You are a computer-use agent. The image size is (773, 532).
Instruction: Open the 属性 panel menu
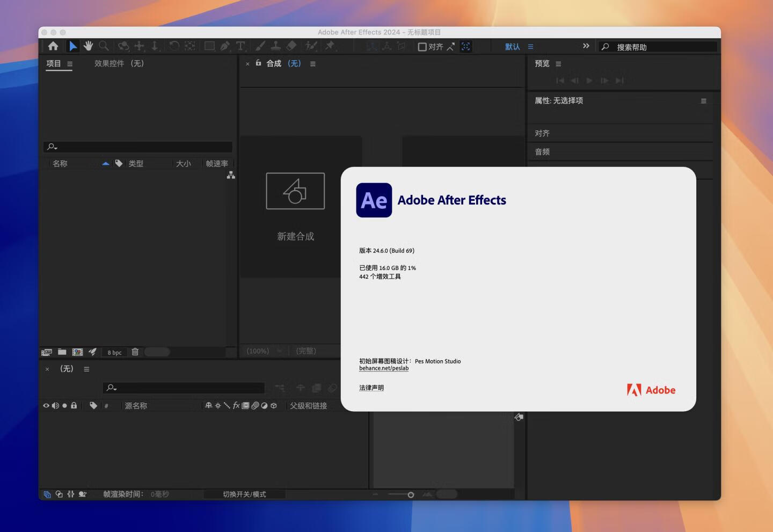(704, 101)
